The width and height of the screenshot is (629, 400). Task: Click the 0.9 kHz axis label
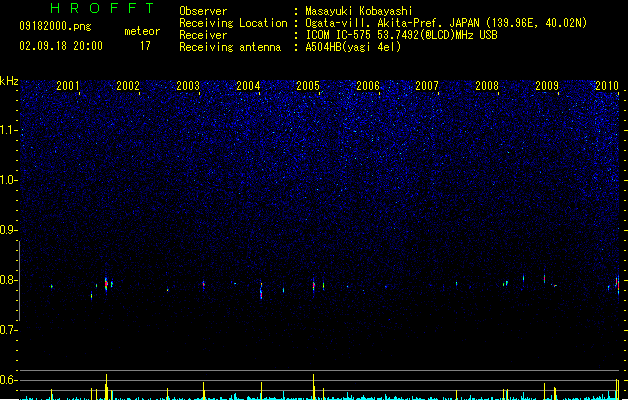pos(8,230)
